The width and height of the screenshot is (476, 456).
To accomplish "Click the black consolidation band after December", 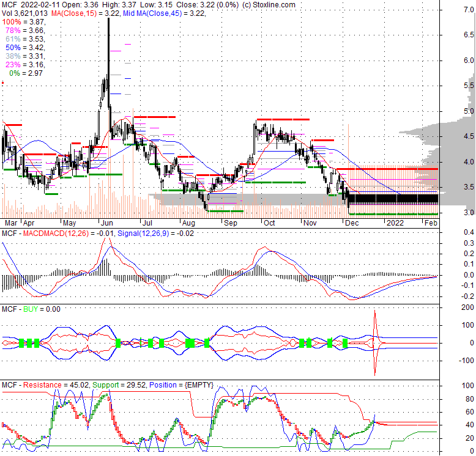I will coord(393,199).
